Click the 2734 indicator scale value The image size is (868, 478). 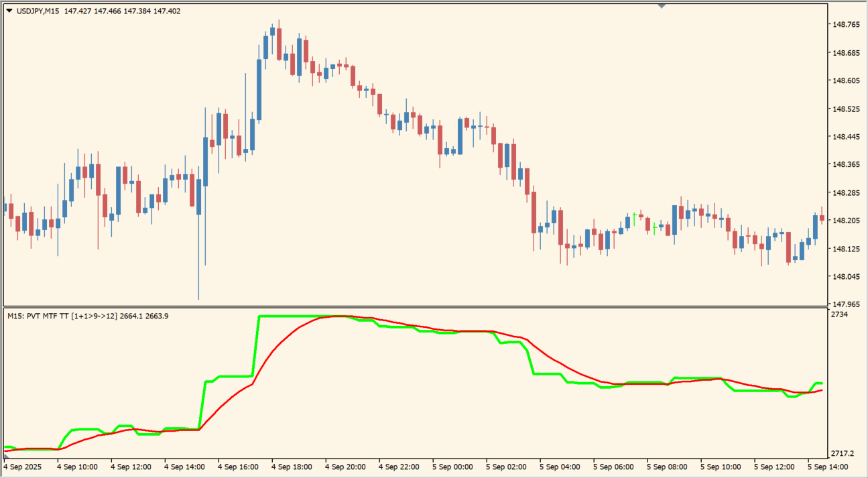840,314
